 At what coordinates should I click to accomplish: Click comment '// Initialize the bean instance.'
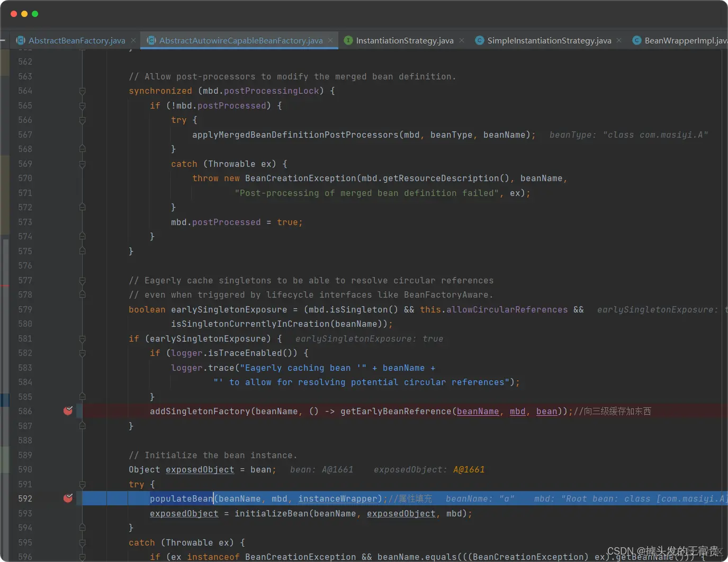coord(213,456)
